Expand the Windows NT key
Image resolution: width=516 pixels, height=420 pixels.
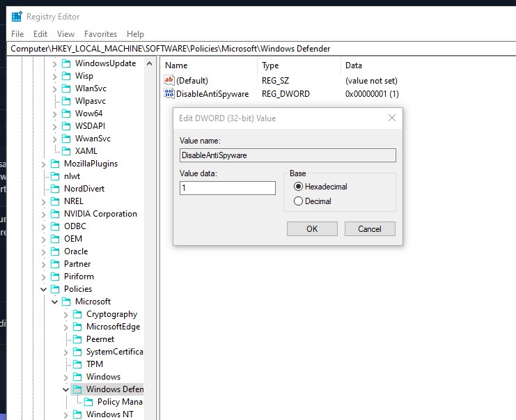click(x=66, y=414)
